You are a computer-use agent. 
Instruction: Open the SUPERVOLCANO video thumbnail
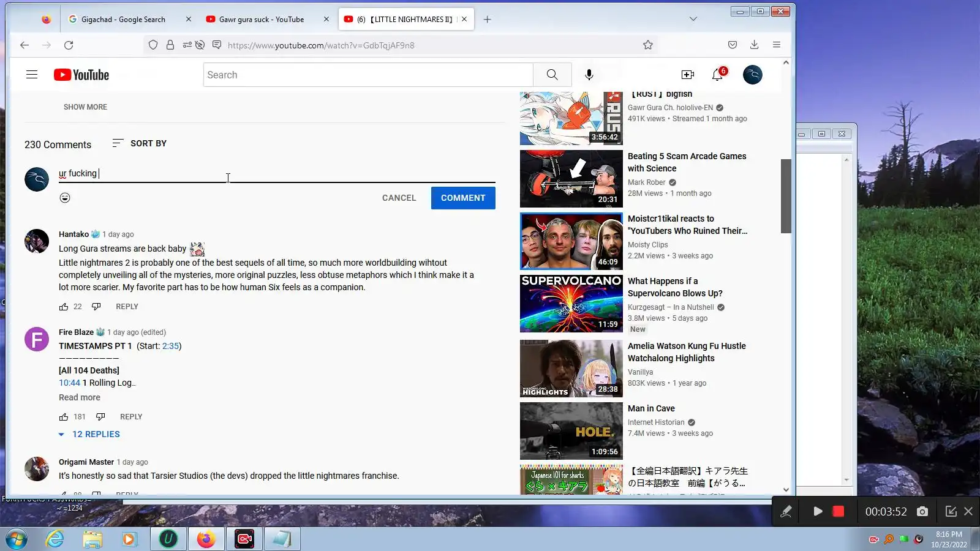pyautogui.click(x=571, y=304)
